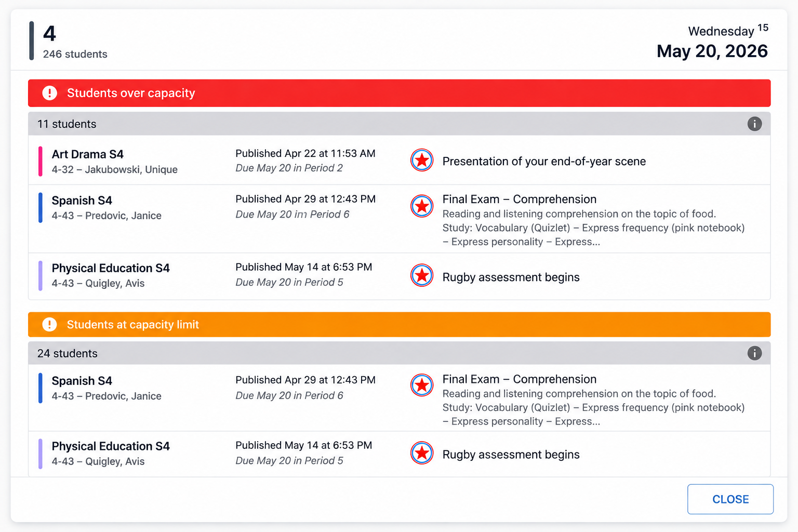Click pink color bar beside Art Drama S4
Viewport: 798px width, 532px height.
pyautogui.click(x=41, y=162)
